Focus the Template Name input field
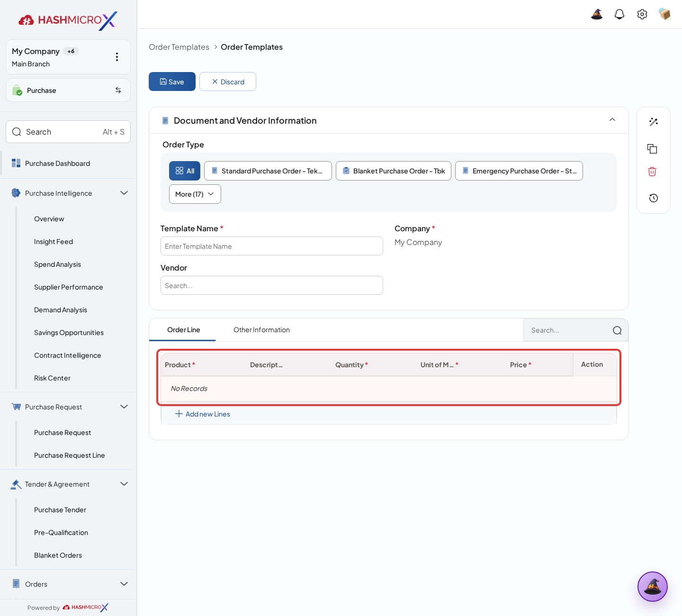This screenshot has height=616, width=682. [272, 246]
